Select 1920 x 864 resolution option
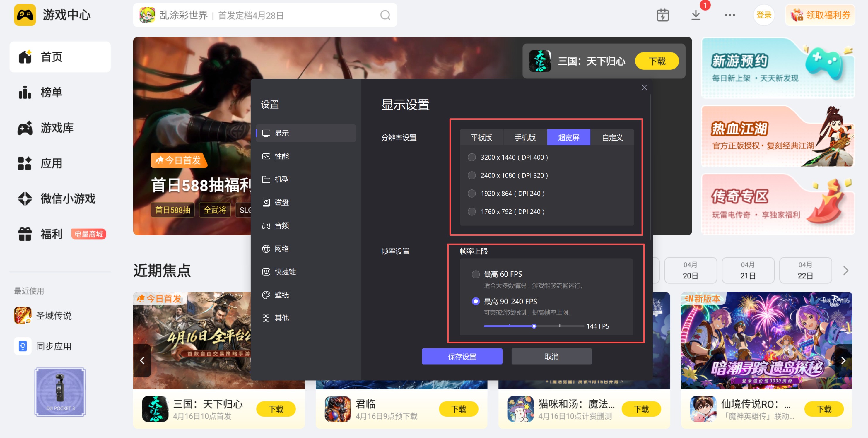The width and height of the screenshot is (868, 438). tap(472, 194)
